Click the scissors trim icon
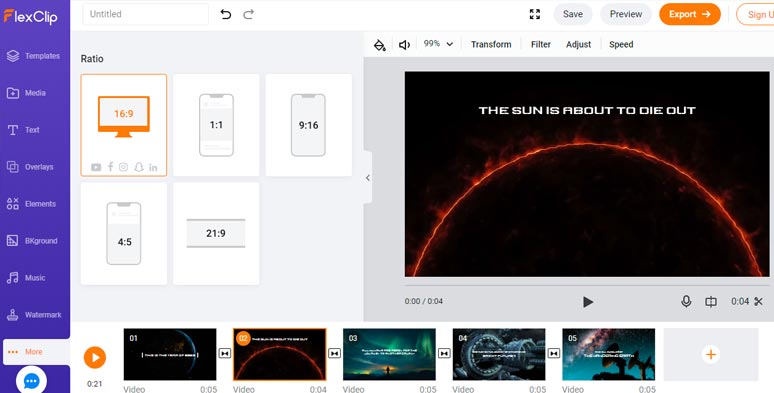 pyautogui.click(x=759, y=301)
